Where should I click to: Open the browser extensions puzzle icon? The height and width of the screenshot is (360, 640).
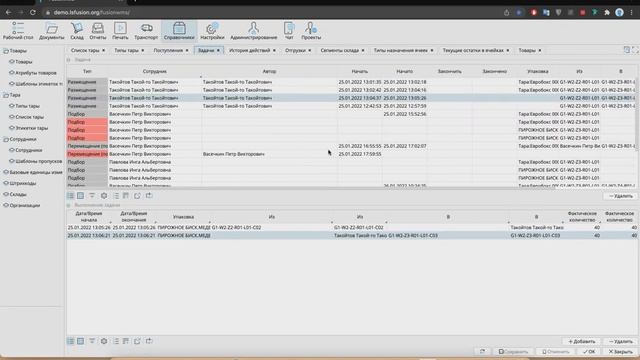click(607, 13)
